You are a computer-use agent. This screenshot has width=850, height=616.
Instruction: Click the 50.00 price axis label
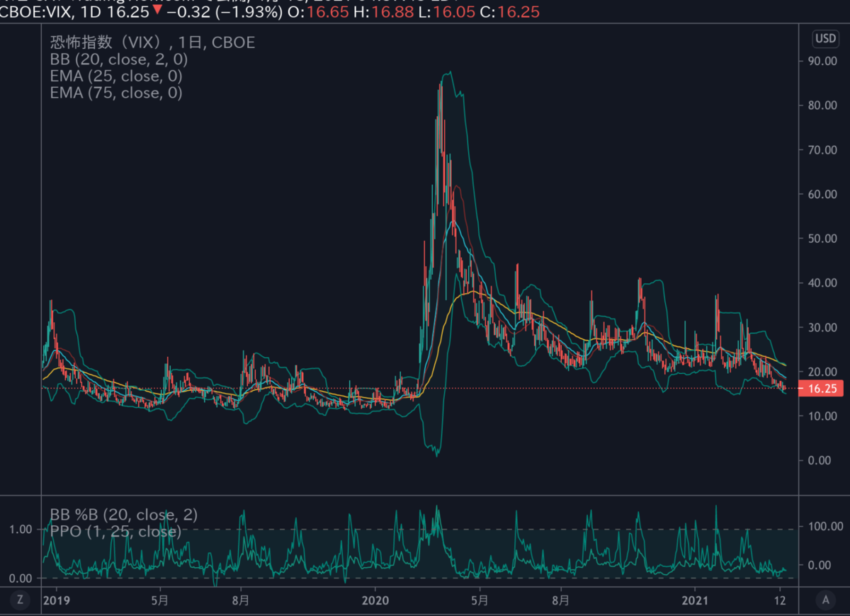pyautogui.click(x=822, y=239)
